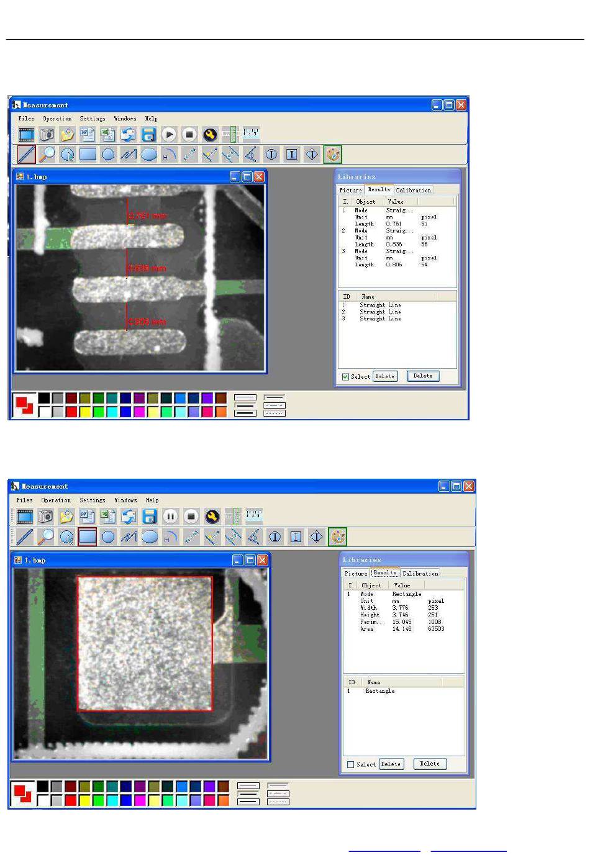The width and height of the screenshot is (590, 868).
Task: Click the camera capture icon in upper window
Action: 47,134
